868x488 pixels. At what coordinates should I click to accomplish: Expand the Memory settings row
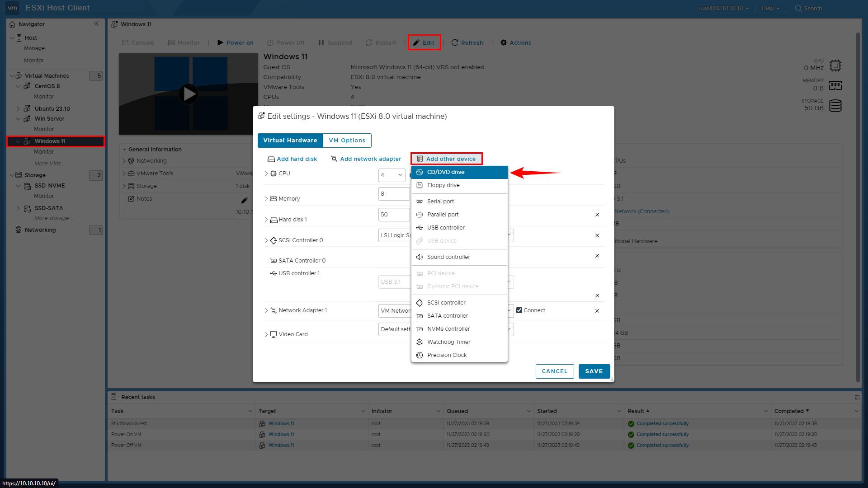coord(266,199)
